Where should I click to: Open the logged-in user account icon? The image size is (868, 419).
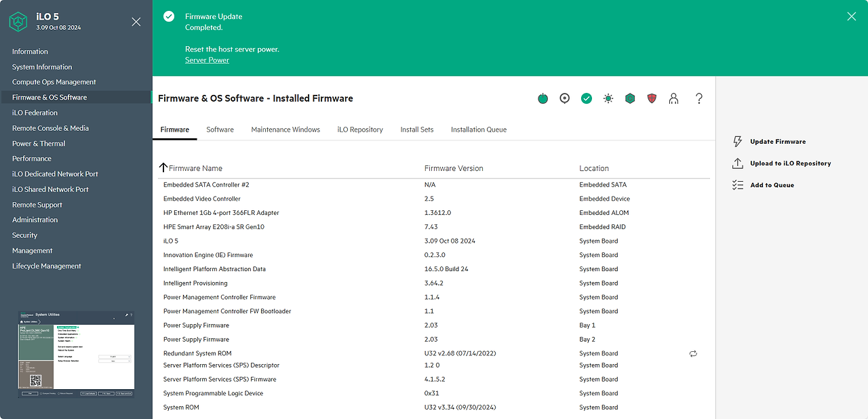pyautogui.click(x=673, y=98)
